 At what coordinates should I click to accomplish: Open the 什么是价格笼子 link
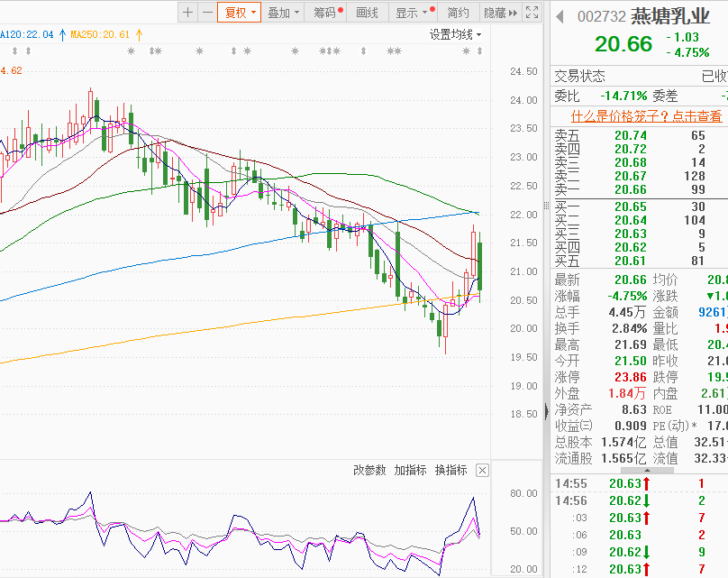pos(646,115)
